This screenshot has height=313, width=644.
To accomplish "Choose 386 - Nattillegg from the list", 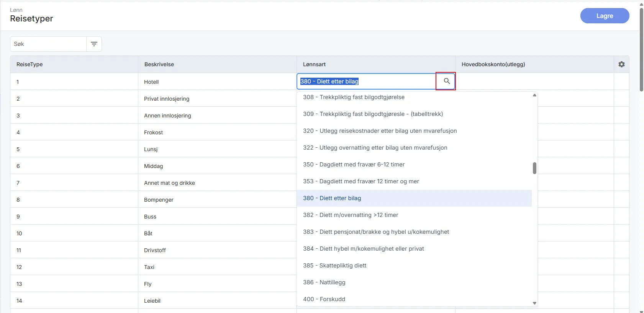I will [324, 282].
